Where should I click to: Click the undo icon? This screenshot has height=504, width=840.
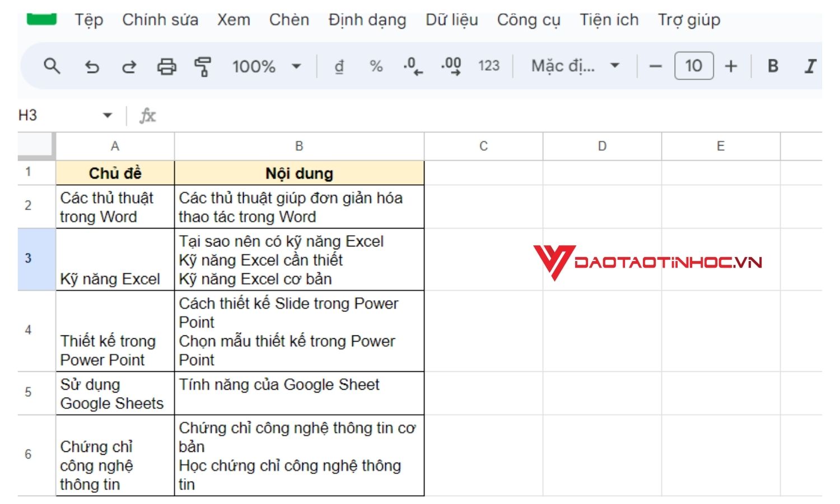[x=92, y=66]
